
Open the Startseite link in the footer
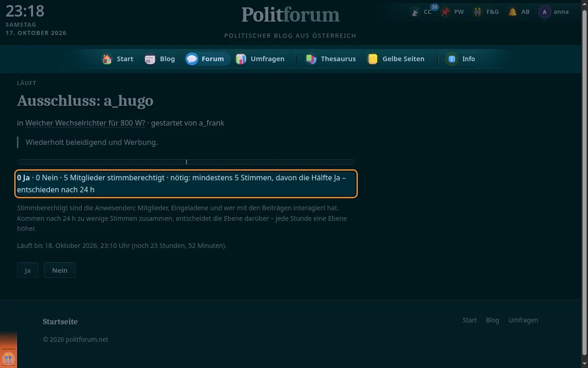pos(60,322)
